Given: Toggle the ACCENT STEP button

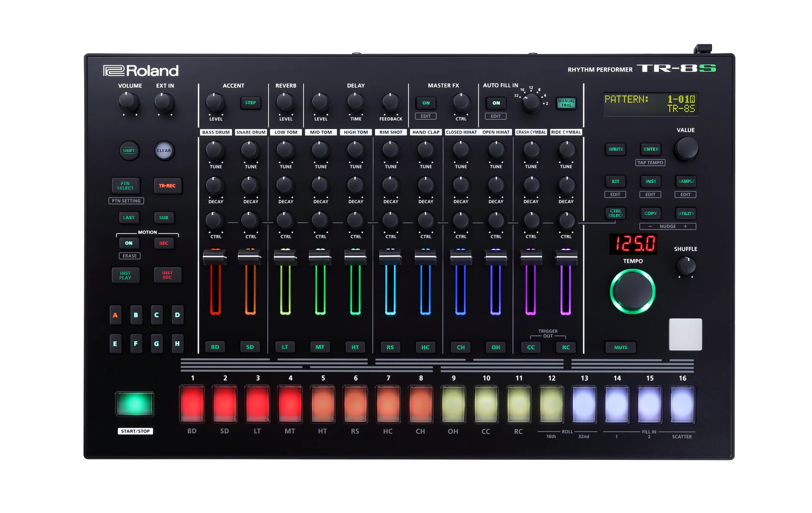Looking at the screenshot, I should [250, 103].
